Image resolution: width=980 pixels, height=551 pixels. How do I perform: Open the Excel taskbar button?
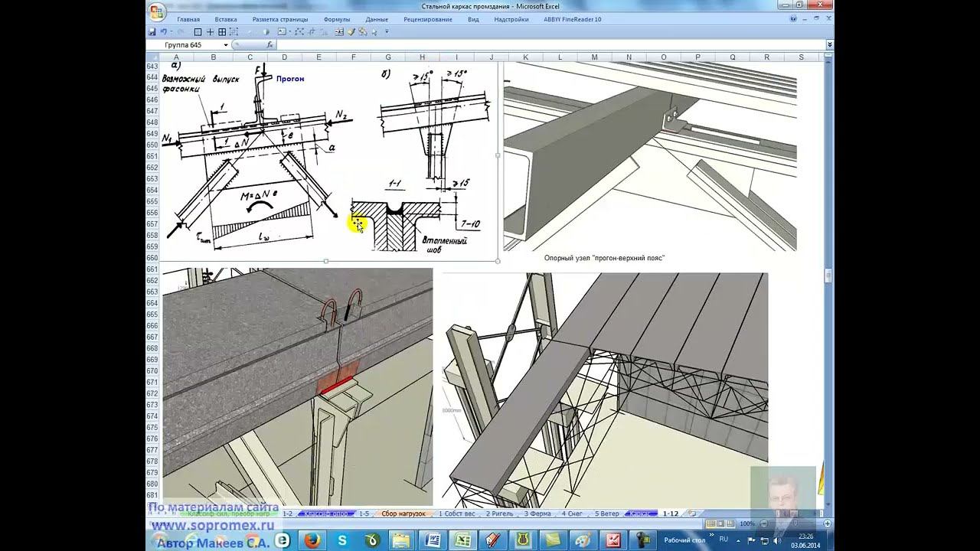(463, 540)
